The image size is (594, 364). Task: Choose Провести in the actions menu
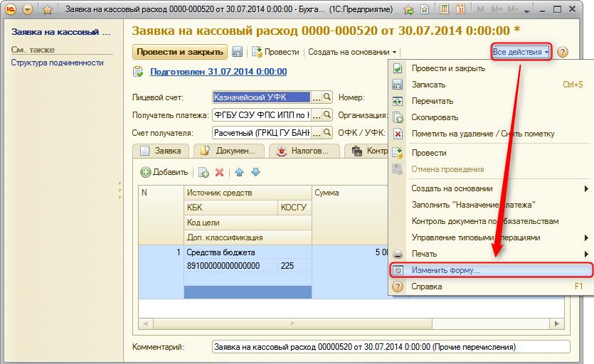[x=490, y=153]
